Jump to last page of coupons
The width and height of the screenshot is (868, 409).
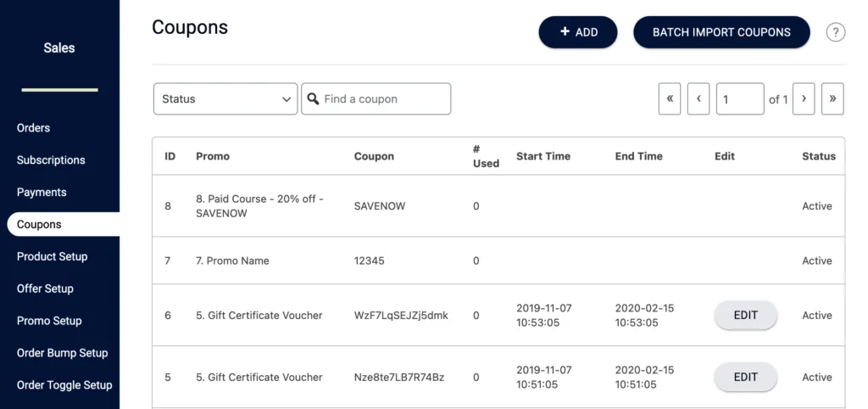tap(832, 99)
